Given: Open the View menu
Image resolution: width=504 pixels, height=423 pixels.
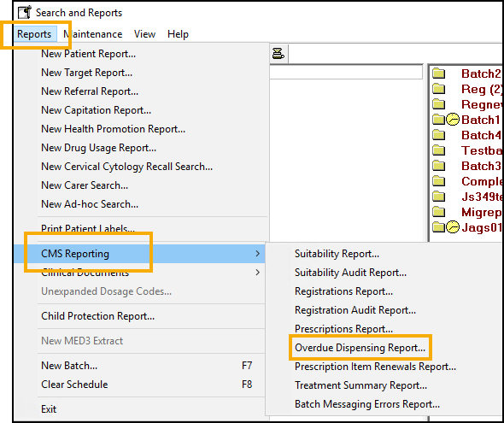Looking at the screenshot, I should (144, 34).
